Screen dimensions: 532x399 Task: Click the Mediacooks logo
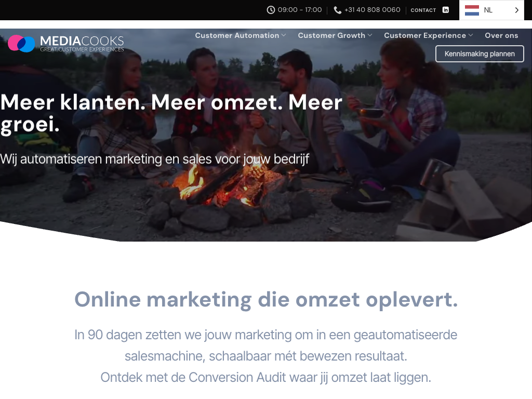66,44
